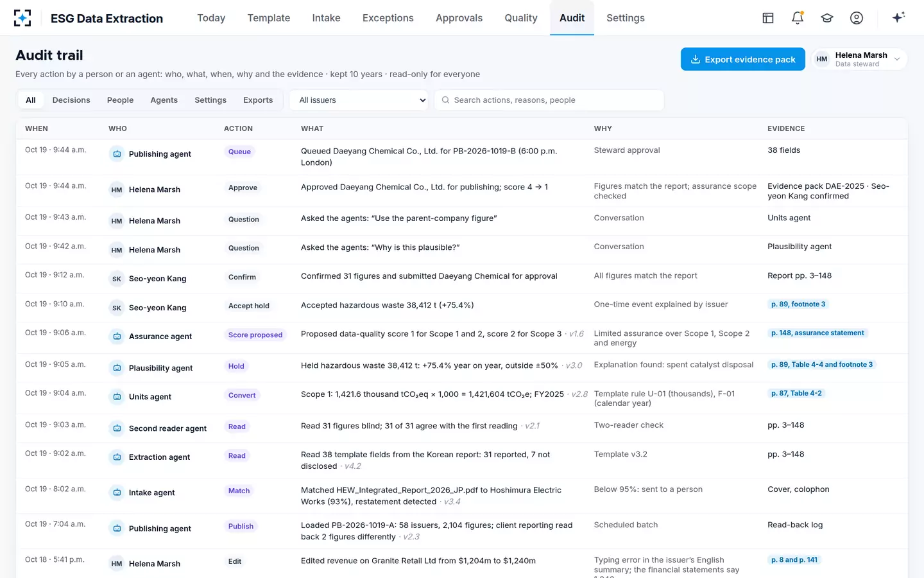This screenshot has width=924, height=578.
Task: Click the SK avatar on the Confirm row
Action: point(117,279)
